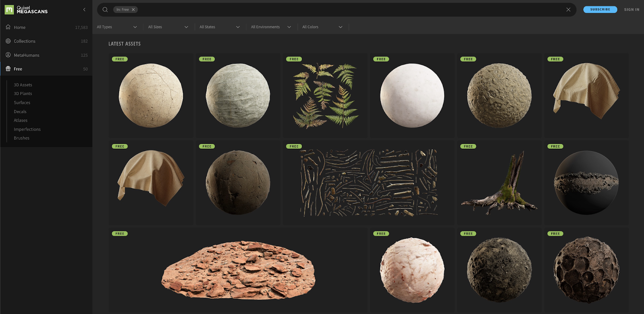
Task: Open the black sphere with rough band asset
Action: pyautogui.click(x=586, y=183)
